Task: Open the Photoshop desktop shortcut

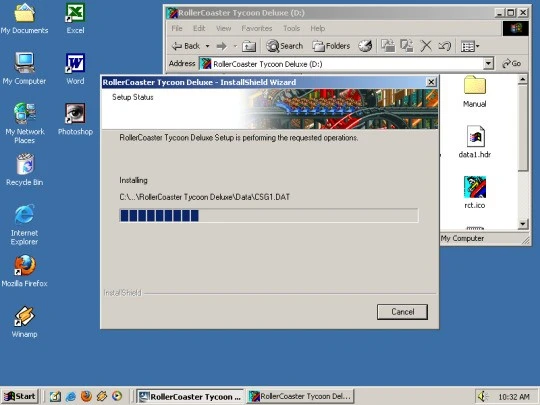Action: coord(75,119)
